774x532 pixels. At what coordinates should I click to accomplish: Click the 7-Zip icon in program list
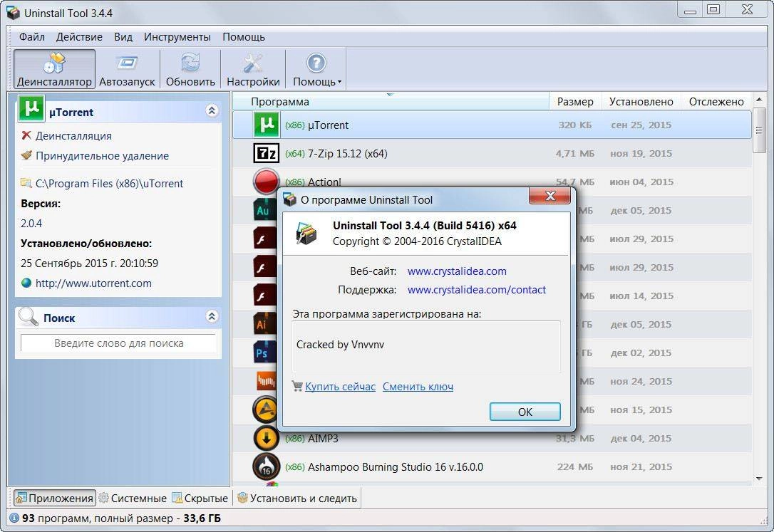click(x=266, y=153)
